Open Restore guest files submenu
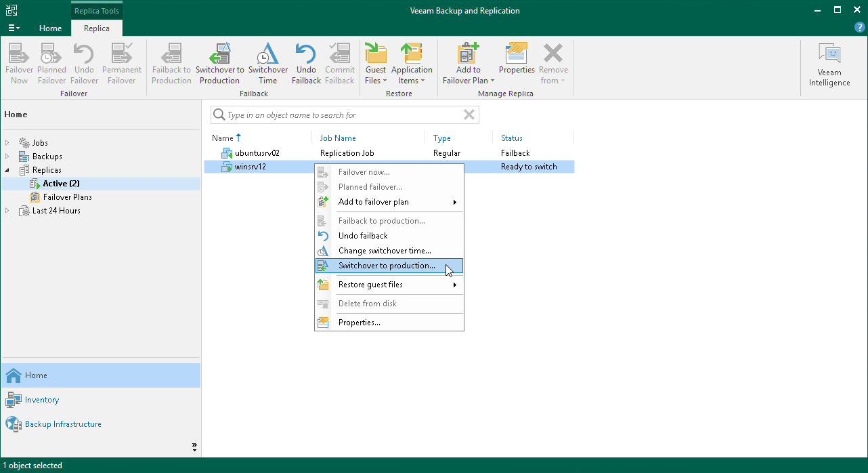The image size is (868, 473). tap(389, 285)
